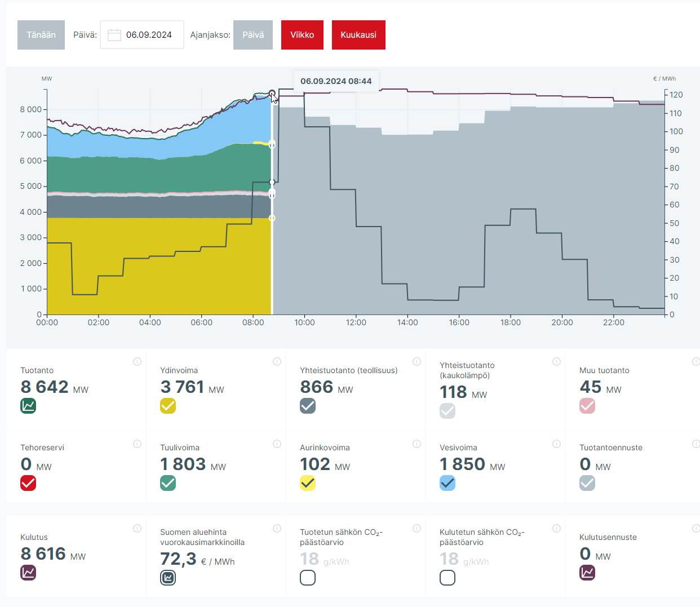The image size is (700, 607).
Task: Click the Kulutus line chart icon
Action: (28, 573)
